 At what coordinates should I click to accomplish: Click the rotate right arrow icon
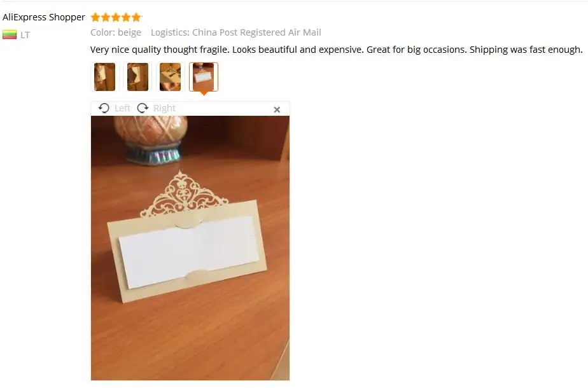143,108
